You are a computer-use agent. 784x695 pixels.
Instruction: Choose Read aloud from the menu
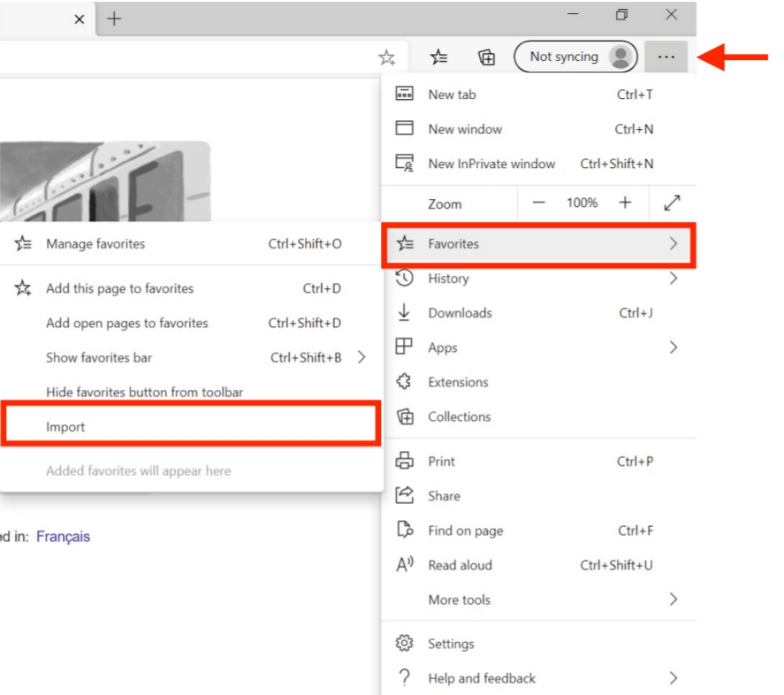538,565
